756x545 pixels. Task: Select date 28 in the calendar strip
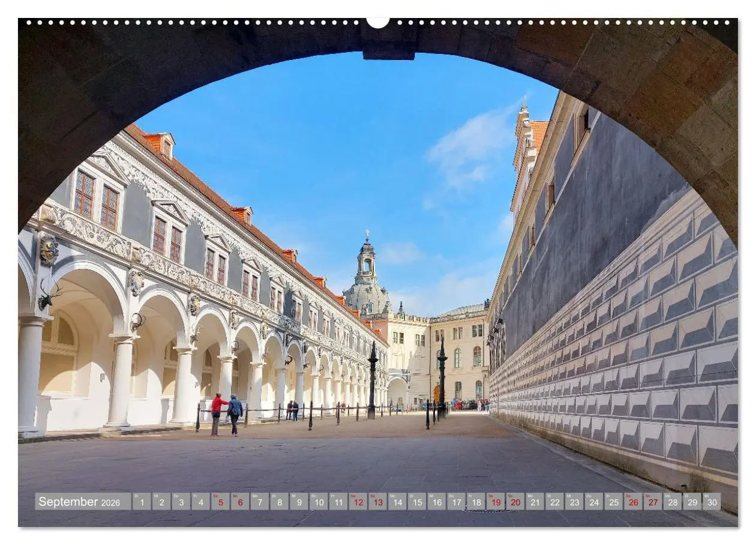pyautogui.click(x=672, y=502)
